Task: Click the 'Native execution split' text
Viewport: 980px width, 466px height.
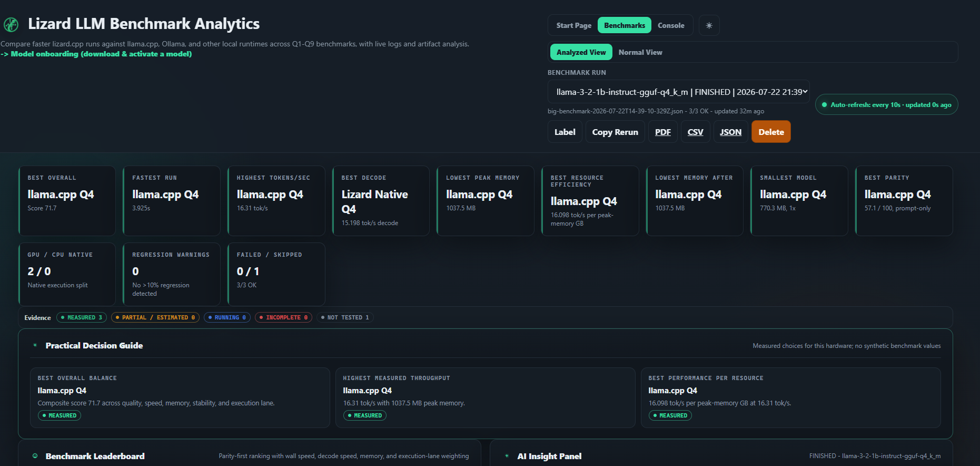Action: 58,285
